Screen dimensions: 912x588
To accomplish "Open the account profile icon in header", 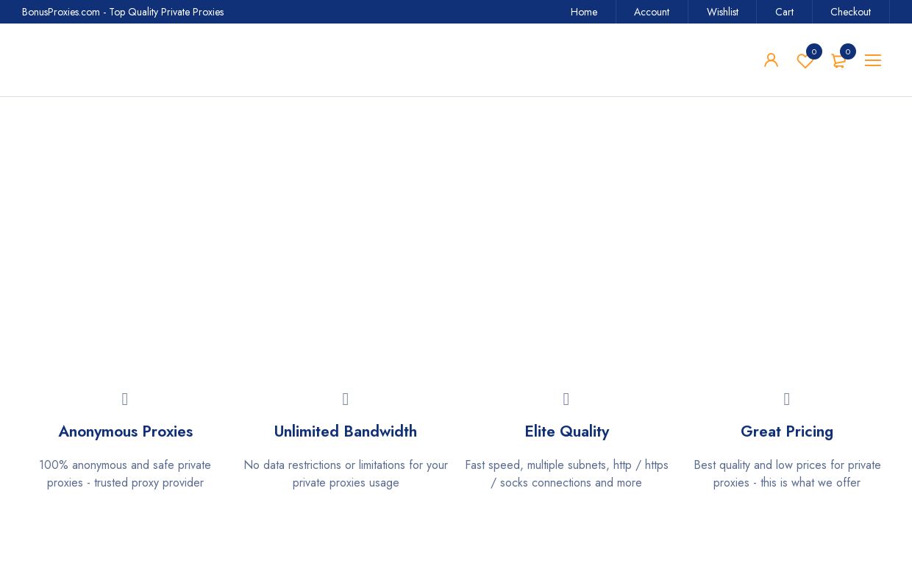I will [772, 60].
